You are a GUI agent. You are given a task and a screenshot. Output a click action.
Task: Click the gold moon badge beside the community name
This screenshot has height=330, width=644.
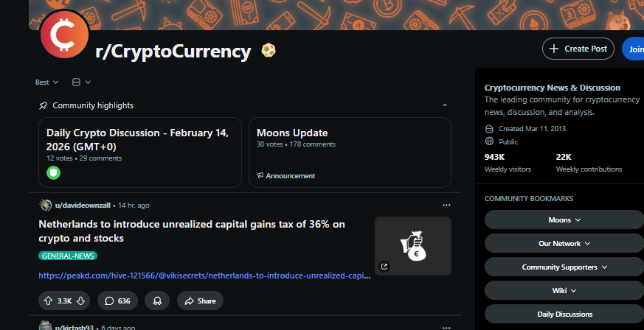point(269,51)
